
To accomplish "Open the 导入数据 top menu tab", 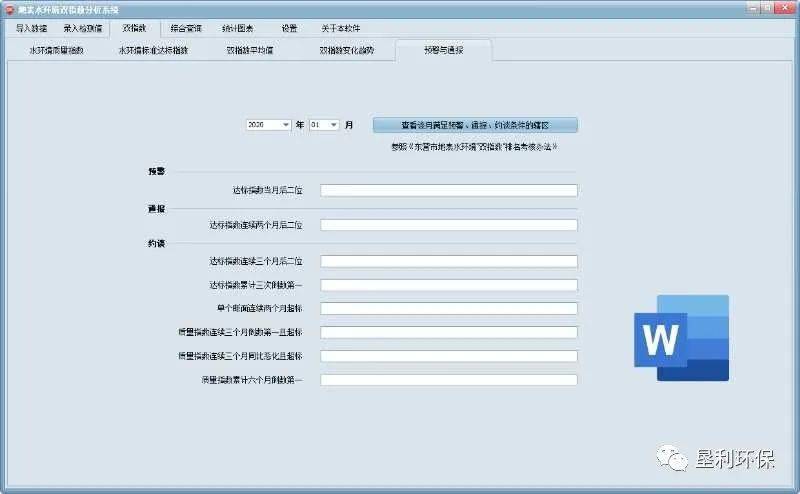I will click(31, 29).
